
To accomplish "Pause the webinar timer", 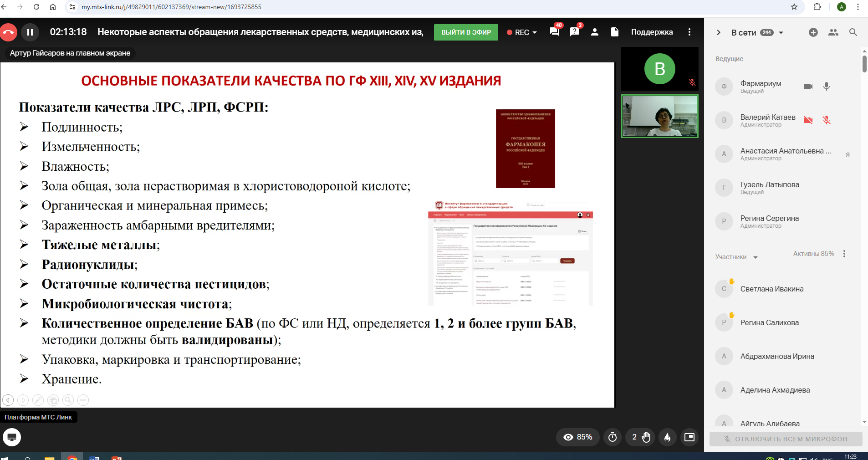I will 30,32.
